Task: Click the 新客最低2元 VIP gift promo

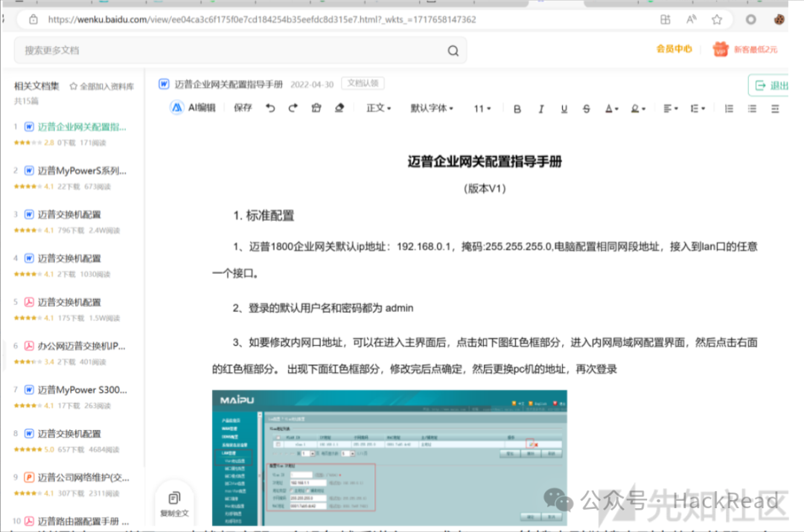Action: click(x=745, y=49)
